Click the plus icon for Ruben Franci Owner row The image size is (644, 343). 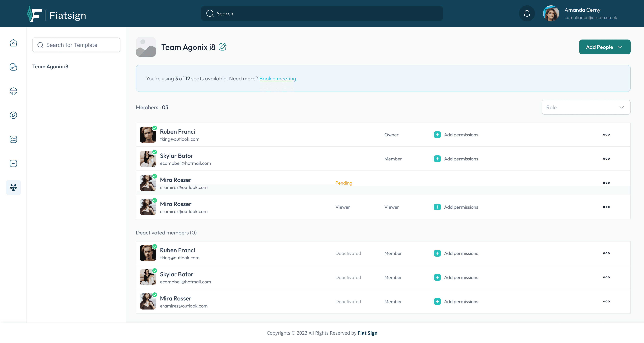pos(437,135)
